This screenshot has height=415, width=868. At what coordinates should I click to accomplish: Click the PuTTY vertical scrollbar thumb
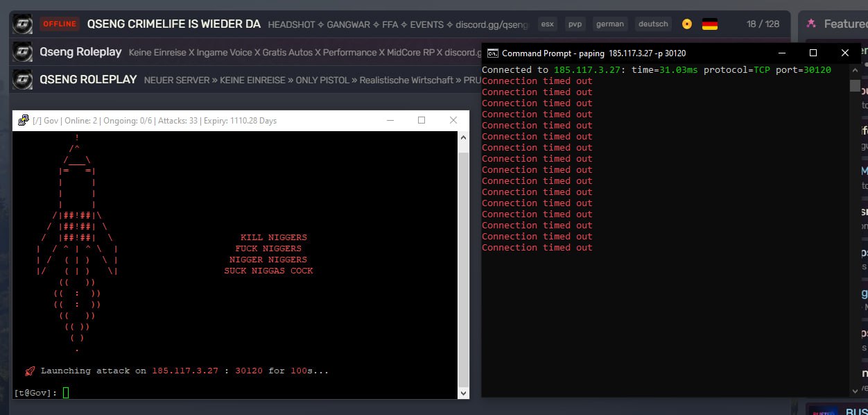(464, 269)
